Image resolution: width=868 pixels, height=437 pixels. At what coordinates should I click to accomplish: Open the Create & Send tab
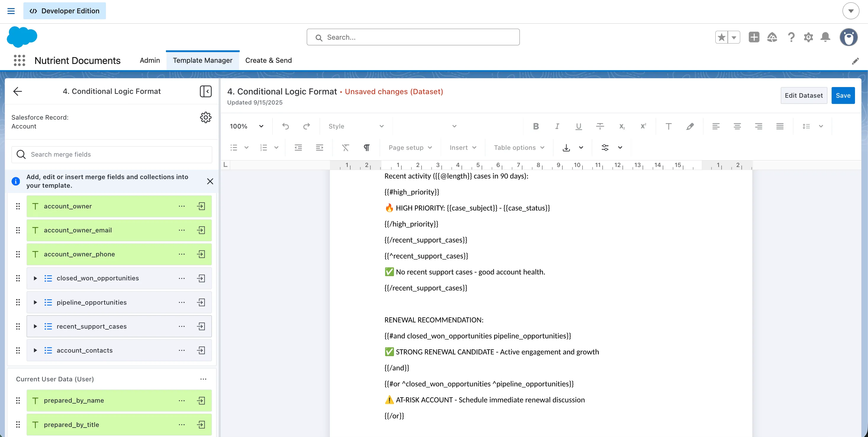tap(269, 60)
